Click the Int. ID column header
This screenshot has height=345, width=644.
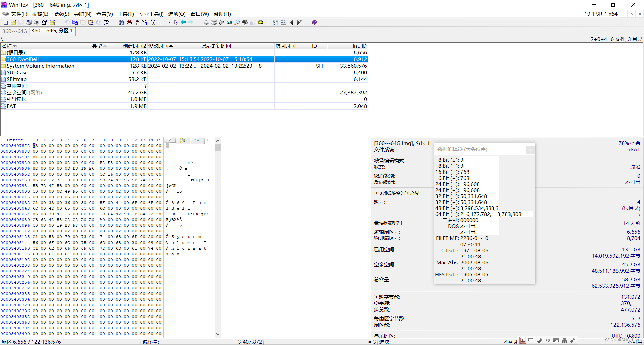tap(348, 46)
